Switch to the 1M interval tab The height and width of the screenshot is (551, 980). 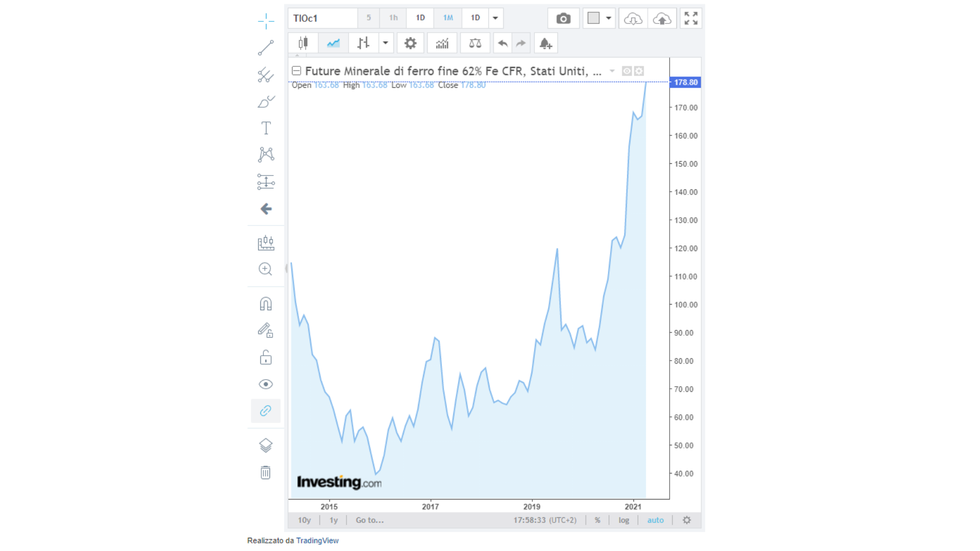point(448,18)
